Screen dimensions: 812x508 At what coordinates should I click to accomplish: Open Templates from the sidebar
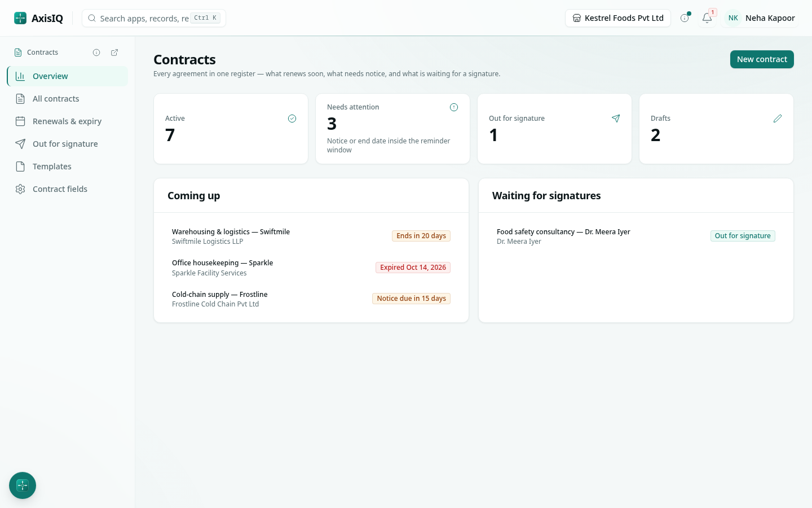68,167
